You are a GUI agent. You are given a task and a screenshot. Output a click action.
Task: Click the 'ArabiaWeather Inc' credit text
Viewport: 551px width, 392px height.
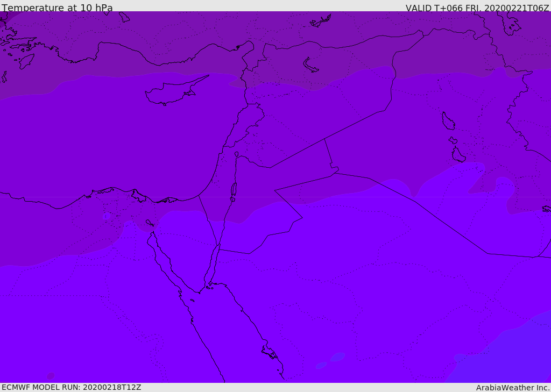pos(512,388)
